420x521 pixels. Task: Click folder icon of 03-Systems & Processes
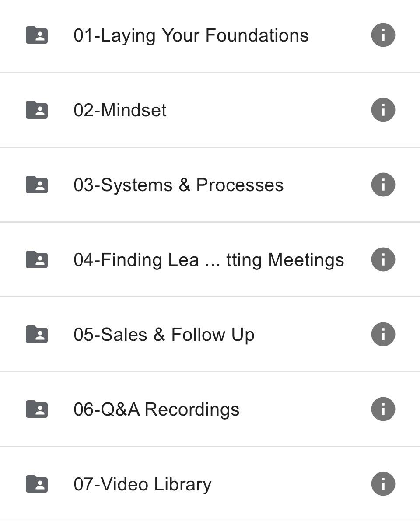(37, 185)
